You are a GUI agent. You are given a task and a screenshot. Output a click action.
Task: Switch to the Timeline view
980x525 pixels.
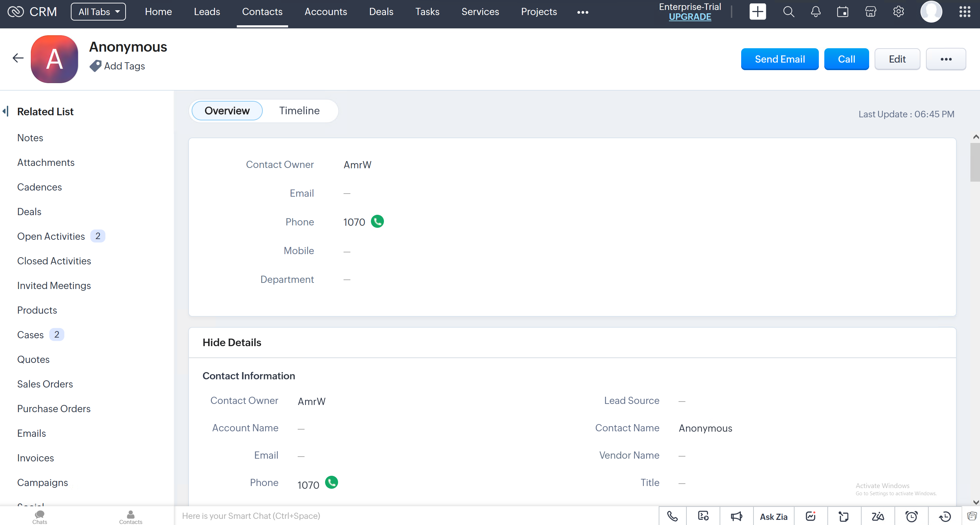(x=299, y=110)
